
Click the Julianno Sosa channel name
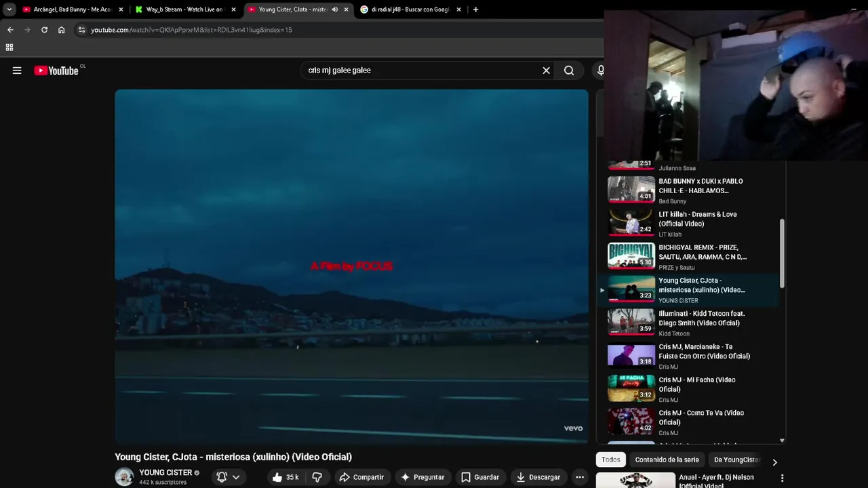point(677,168)
